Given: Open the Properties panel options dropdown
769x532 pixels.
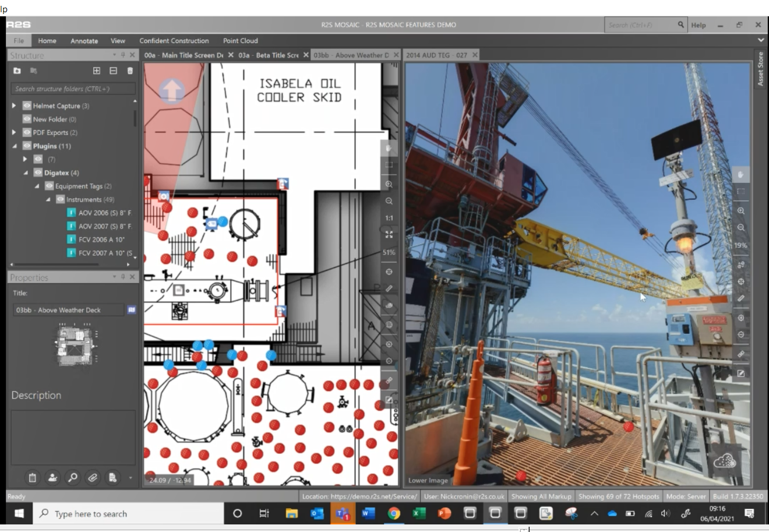Looking at the screenshot, I should (114, 277).
